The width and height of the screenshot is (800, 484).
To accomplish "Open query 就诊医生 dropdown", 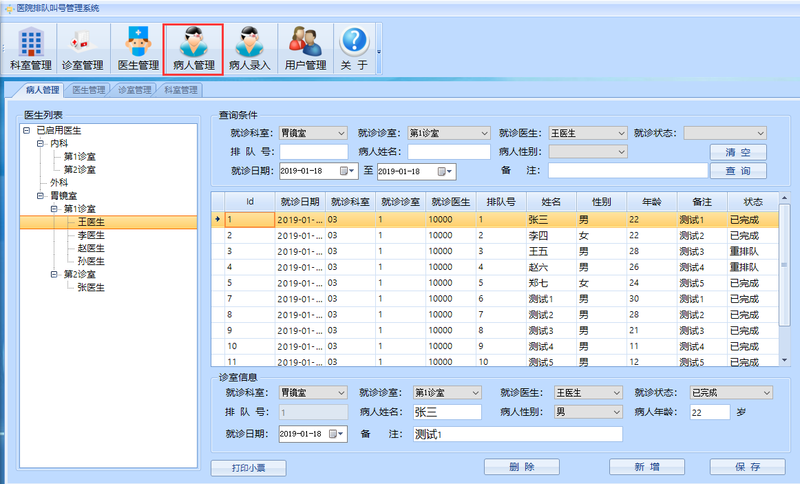I will coord(621,133).
